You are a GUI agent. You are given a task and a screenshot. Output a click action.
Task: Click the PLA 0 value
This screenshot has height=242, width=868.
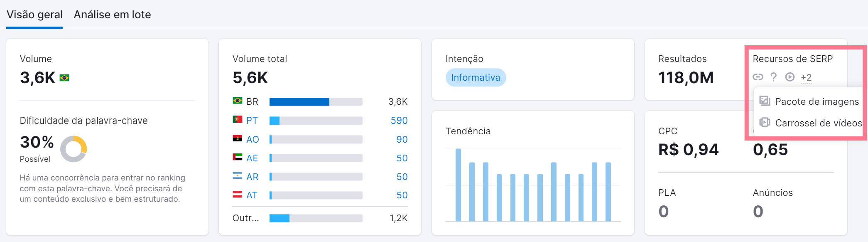(664, 212)
